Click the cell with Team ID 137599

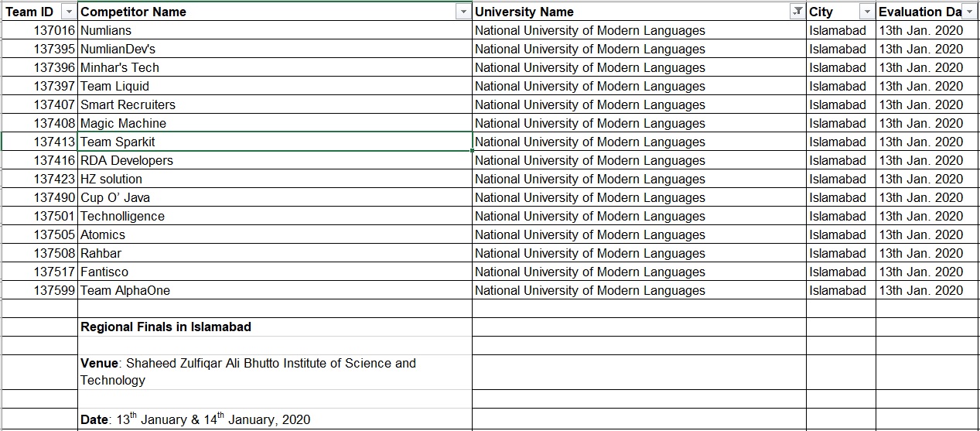[x=39, y=290]
